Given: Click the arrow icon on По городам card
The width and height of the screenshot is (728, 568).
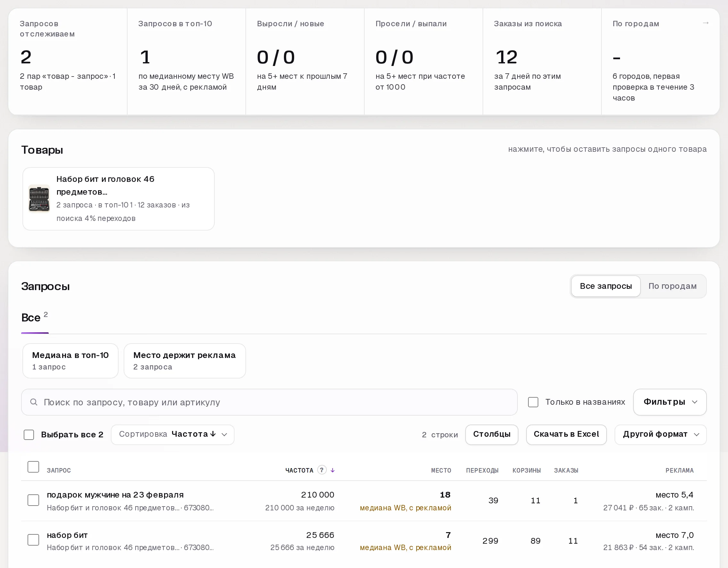Looking at the screenshot, I should [705, 23].
